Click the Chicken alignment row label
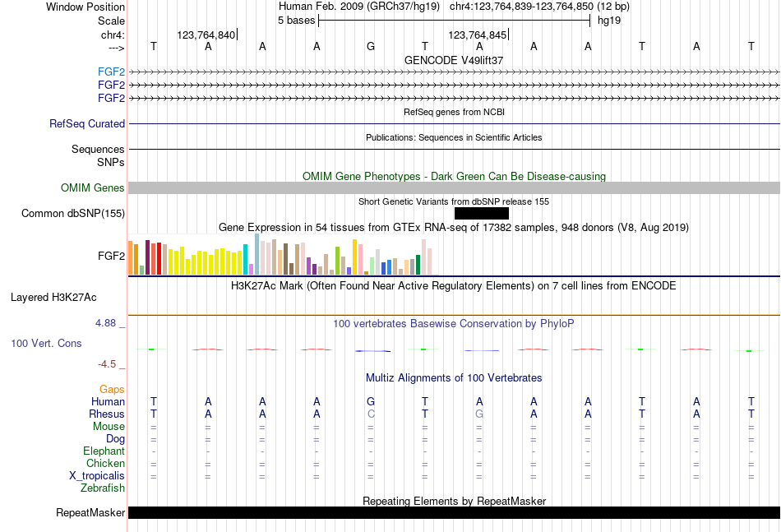 click(x=105, y=463)
